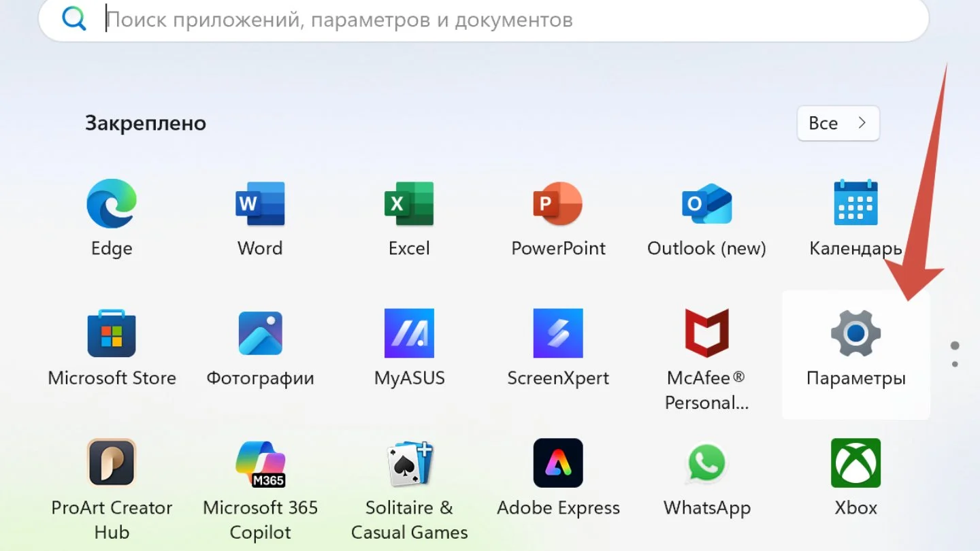This screenshot has height=551, width=980.
Task: Open the Фотографии photos app
Action: [260, 333]
